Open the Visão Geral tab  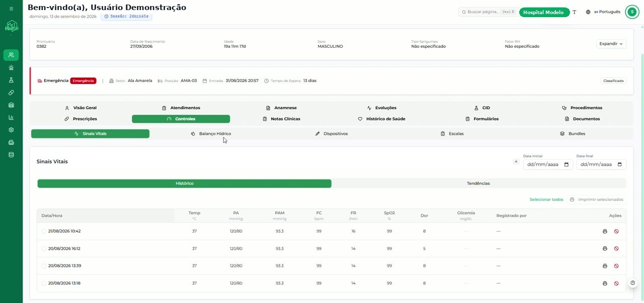point(80,108)
